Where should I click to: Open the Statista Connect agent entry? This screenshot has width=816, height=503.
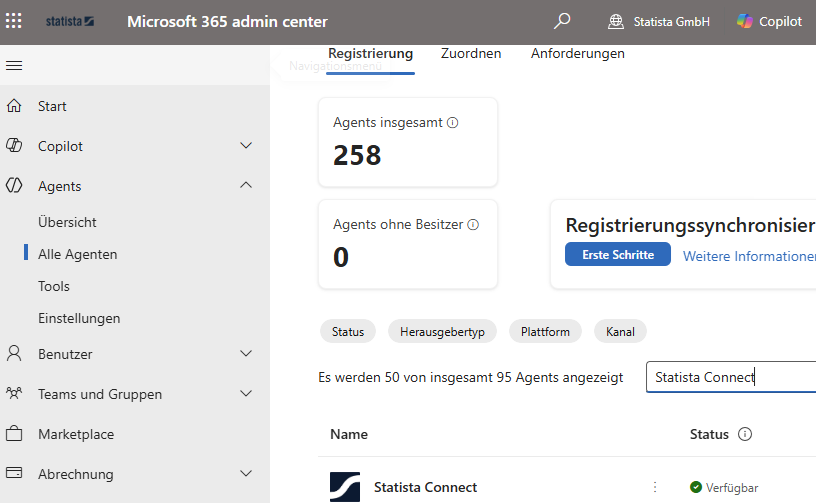[x=425, y=487]
